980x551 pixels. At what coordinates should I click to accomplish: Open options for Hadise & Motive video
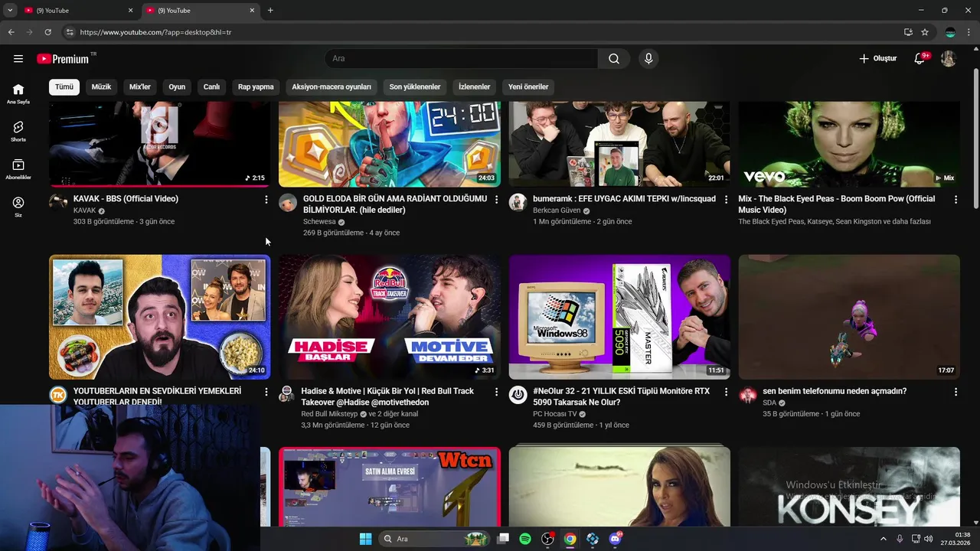[496, 392]
